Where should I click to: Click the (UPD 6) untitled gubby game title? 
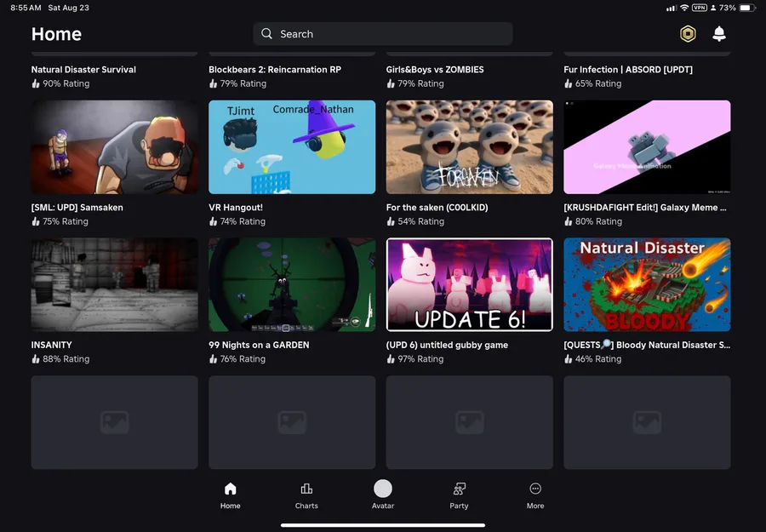coord(447,345)
